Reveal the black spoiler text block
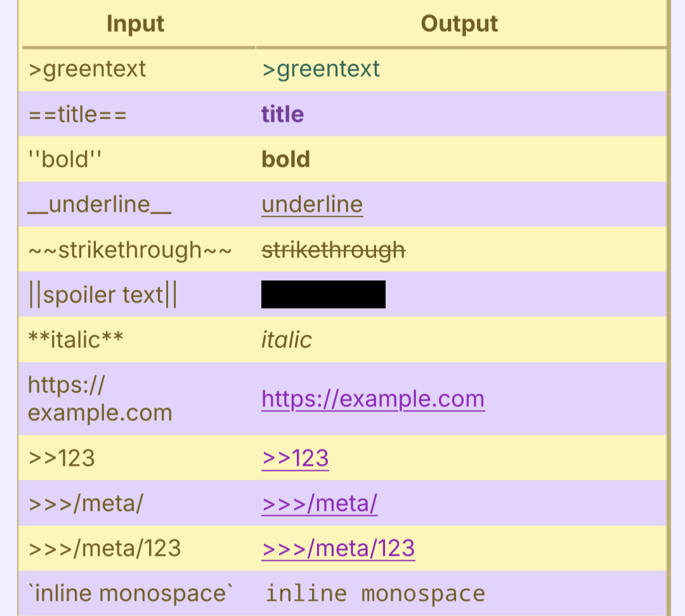 tap(323, 295)
